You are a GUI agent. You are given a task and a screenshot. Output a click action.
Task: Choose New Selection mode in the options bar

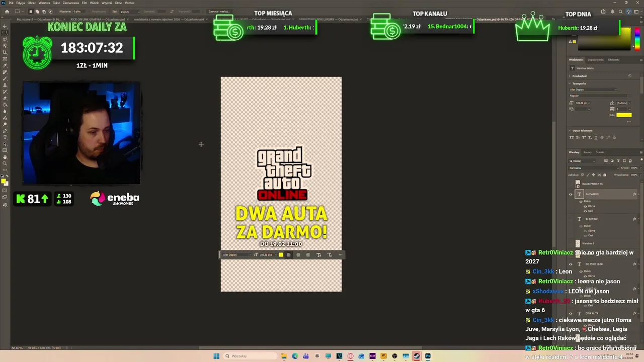point(31,12)
